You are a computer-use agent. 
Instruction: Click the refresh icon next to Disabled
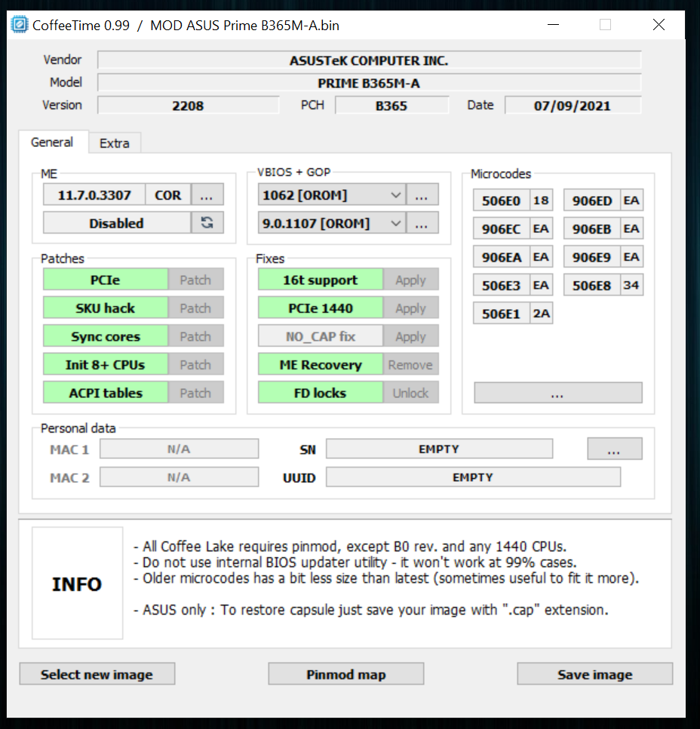[207, 222]
